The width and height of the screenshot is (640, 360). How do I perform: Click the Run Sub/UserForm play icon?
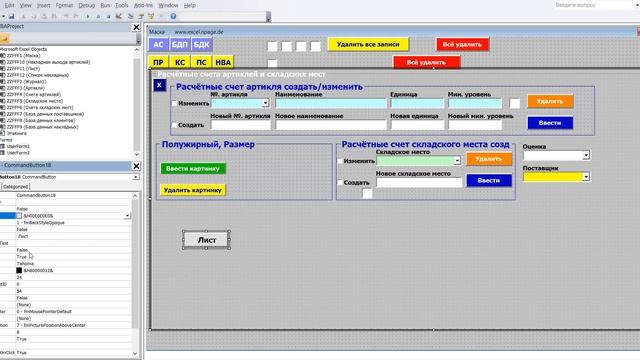click(88, 16)
